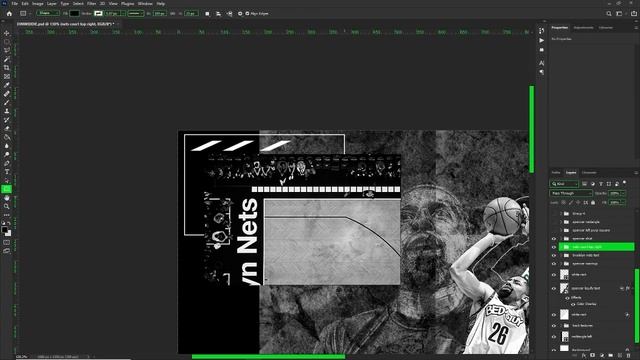
Task: Select the highlighted Rectangle shape tool
Action: 7,189
